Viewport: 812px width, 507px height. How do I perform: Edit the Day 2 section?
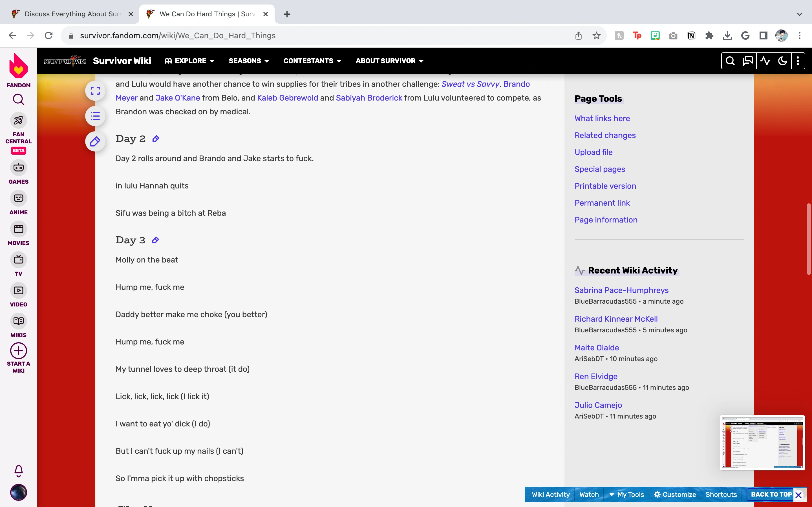click(x=156, y=139)
